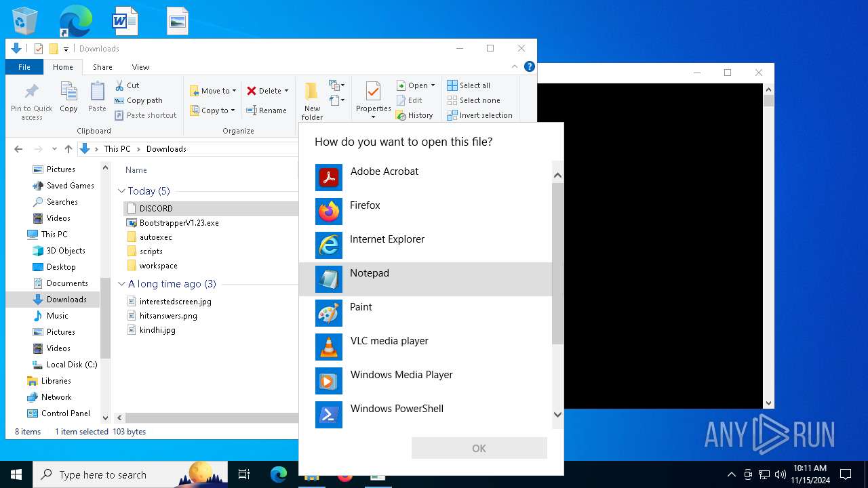Select 3D Objects in navigation pane
Image resolution: width=868 pixels, height=488 pixels.
click(58, 250)
